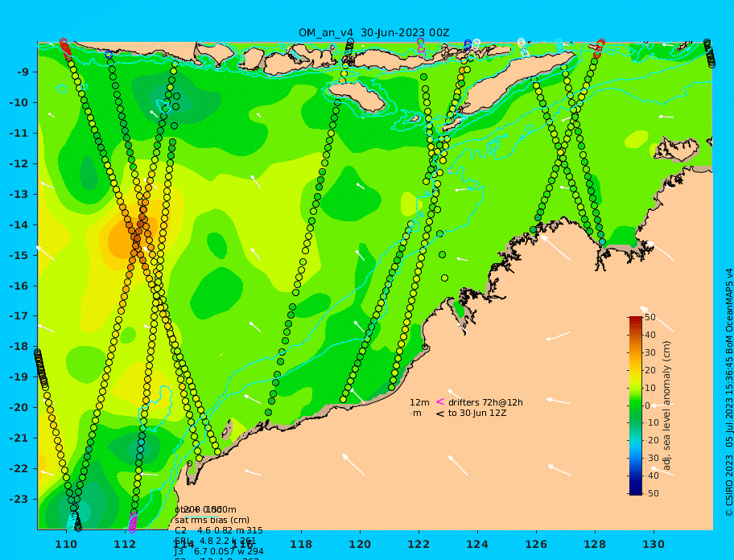734x560 pixels.
Task: Click latitude axis label -11
Action: coord(19,134)
